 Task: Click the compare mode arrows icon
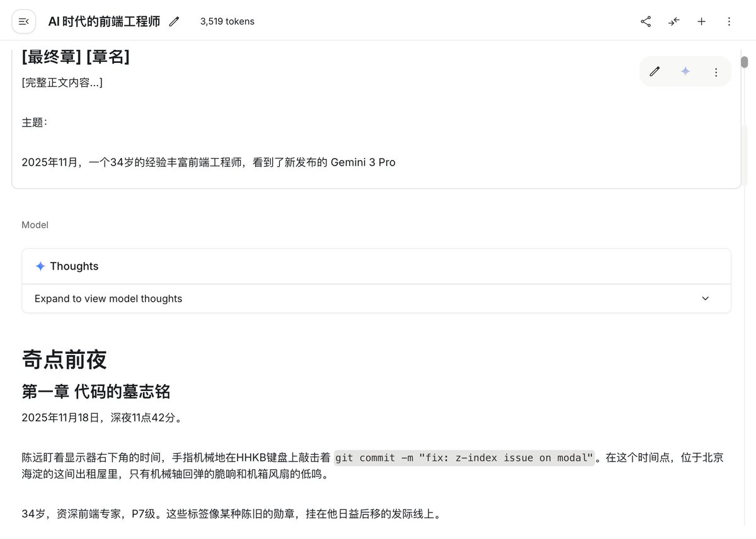click(x=673, y=21)
